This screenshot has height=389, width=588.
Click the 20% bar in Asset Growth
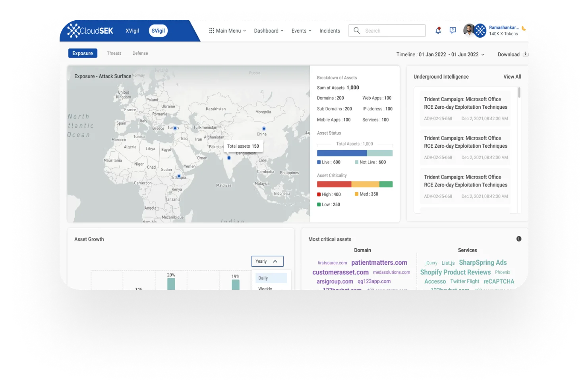pos(171,283)
